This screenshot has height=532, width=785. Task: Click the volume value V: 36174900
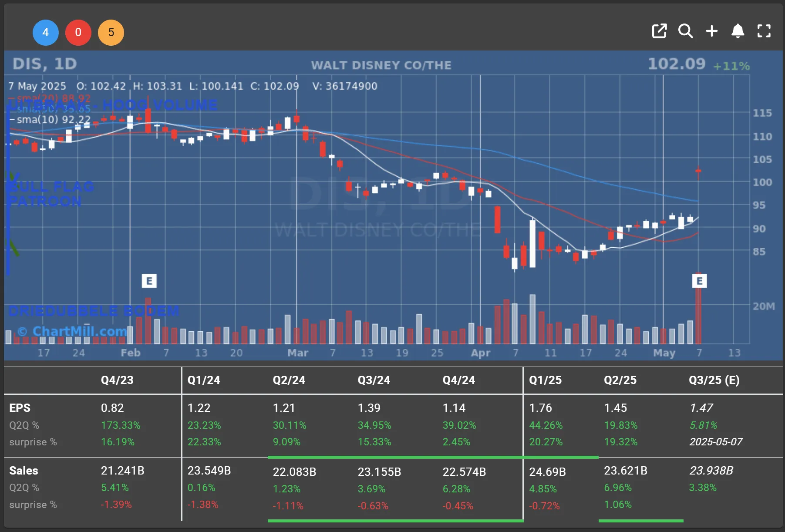point(345,86)
